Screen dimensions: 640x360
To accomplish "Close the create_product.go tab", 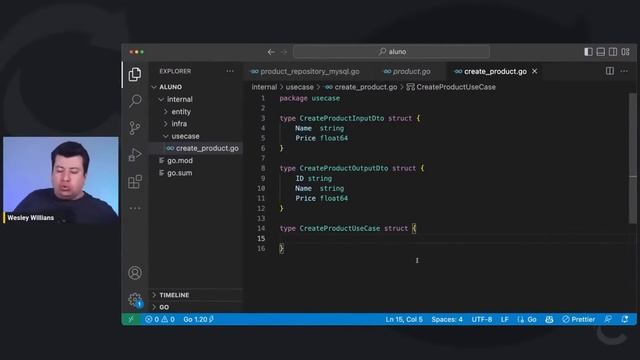I will click(535, 71).
